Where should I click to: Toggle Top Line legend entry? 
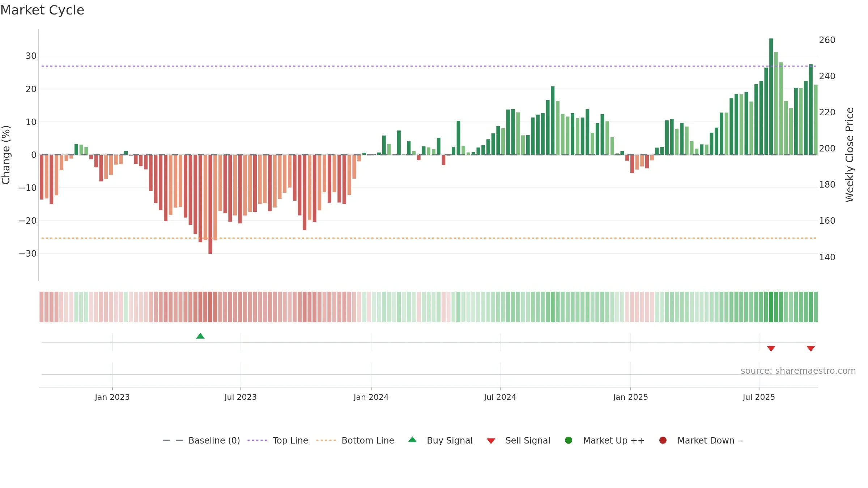coord(278,440)
